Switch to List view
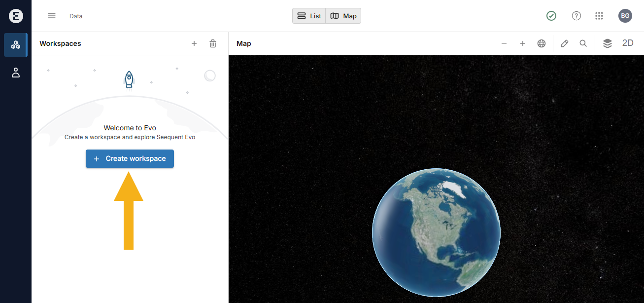This screenshot has height=303, width=644. (309, 16)
